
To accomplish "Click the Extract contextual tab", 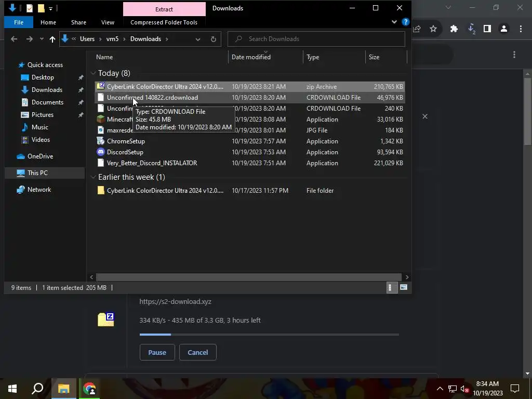I will 164,9.
